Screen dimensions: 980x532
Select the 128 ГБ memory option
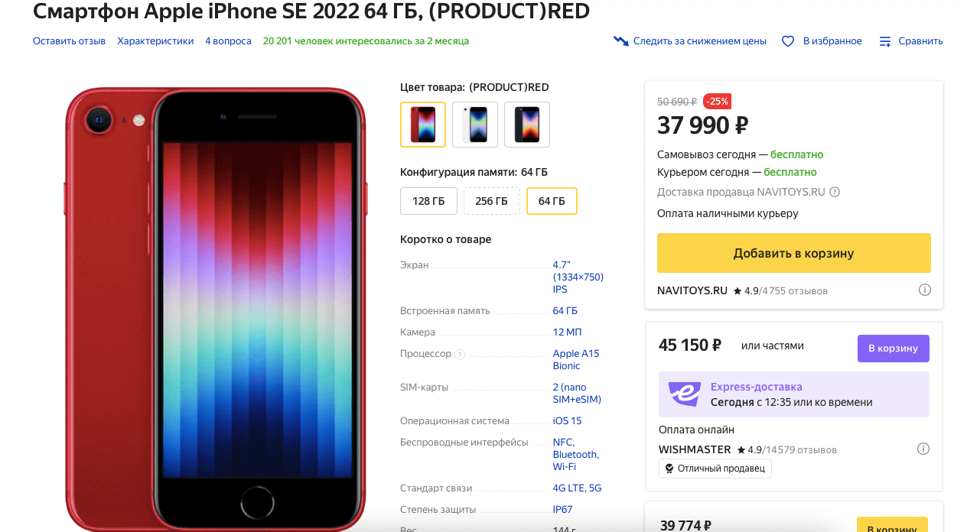click(x=428, y=200)
